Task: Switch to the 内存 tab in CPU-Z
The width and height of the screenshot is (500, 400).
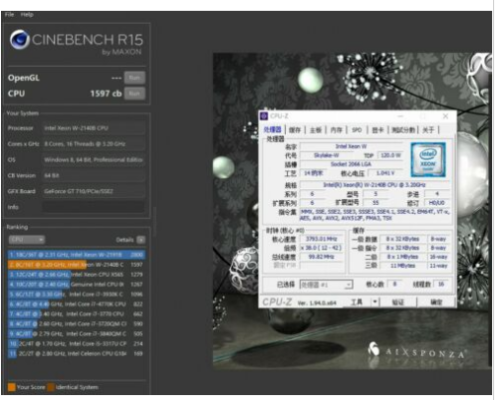Action: click(x=336, y=130)
